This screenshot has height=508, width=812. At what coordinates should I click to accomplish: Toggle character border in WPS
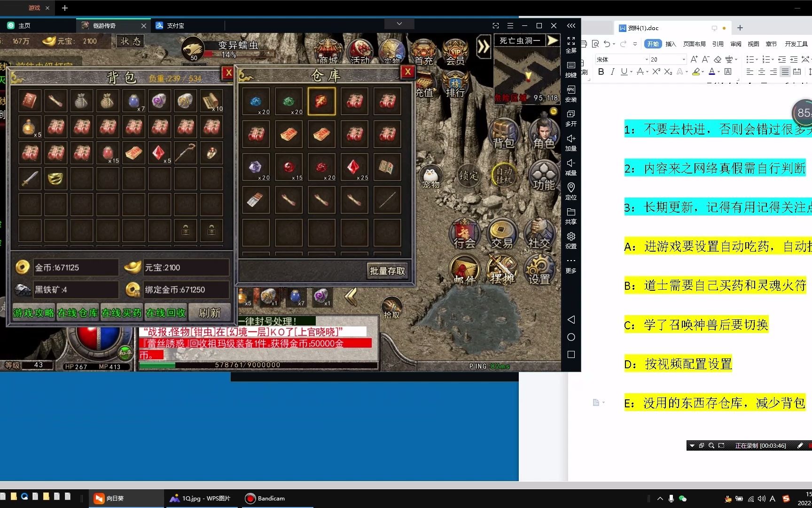(728, 71)
